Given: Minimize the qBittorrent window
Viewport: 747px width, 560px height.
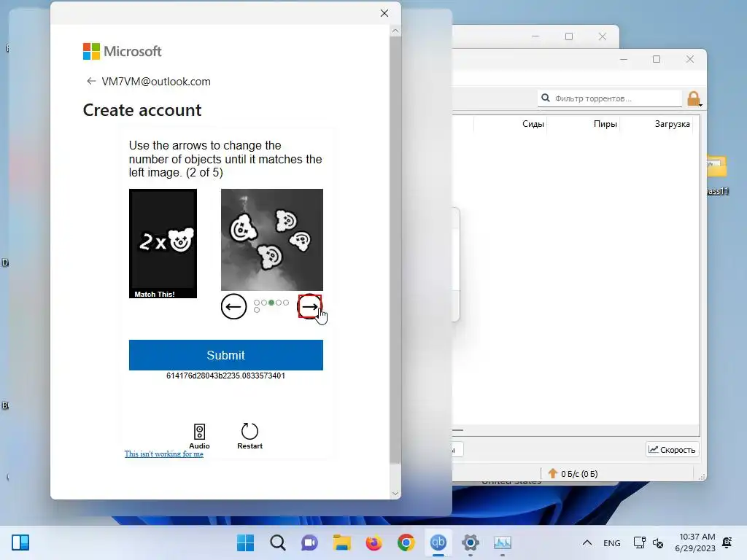Looking at the screenshot, I should click(x=624, y=59).
